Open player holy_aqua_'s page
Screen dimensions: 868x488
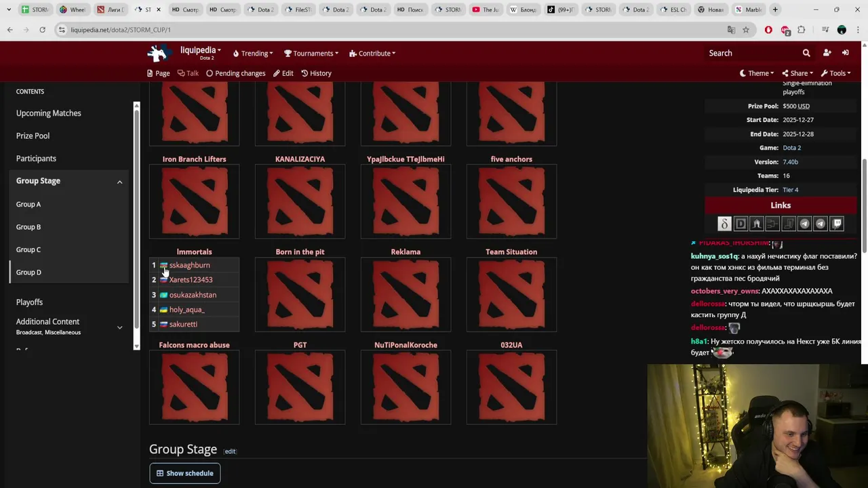(186, 310)
